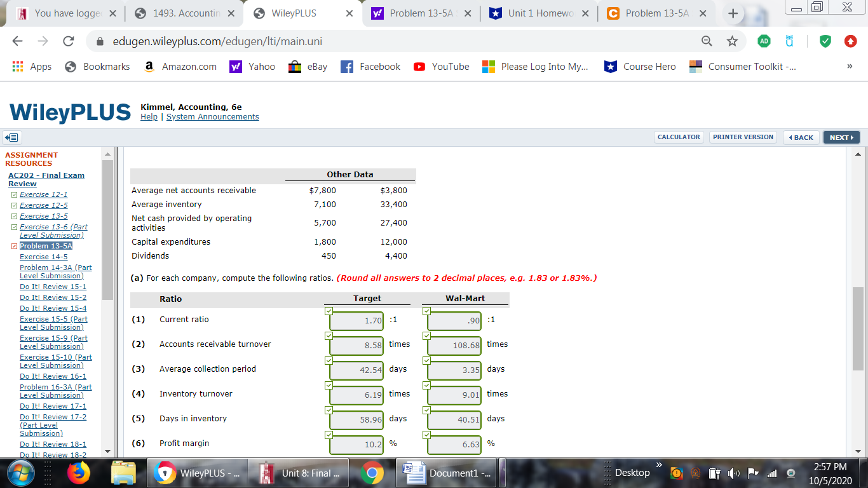Image resolution: width=868 pixels, height=488 pixels.
Task: Click the green AD extension icon
Action: [764, 41]
